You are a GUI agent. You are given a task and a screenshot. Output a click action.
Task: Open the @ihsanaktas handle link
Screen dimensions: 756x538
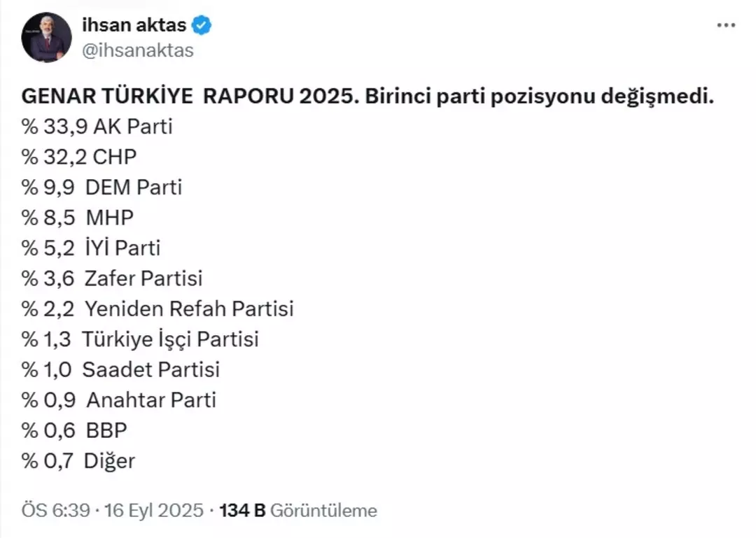click(x=138, y=50)
